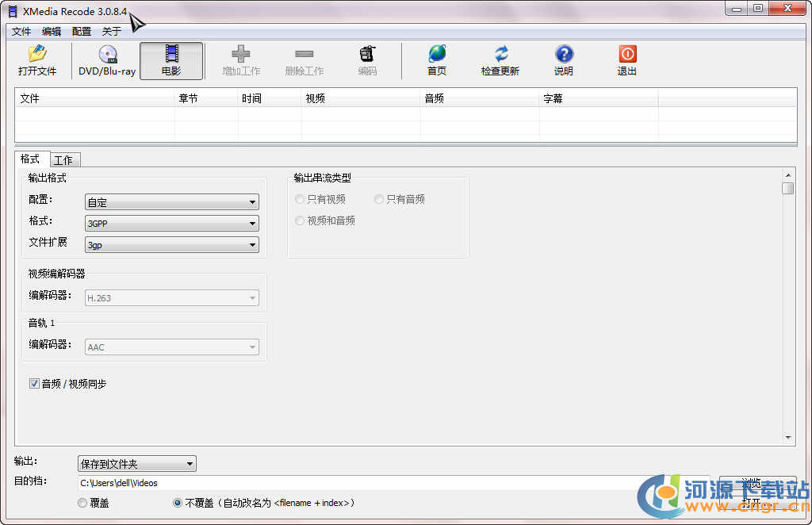Expand the 配置 profile dropdown

172,203
